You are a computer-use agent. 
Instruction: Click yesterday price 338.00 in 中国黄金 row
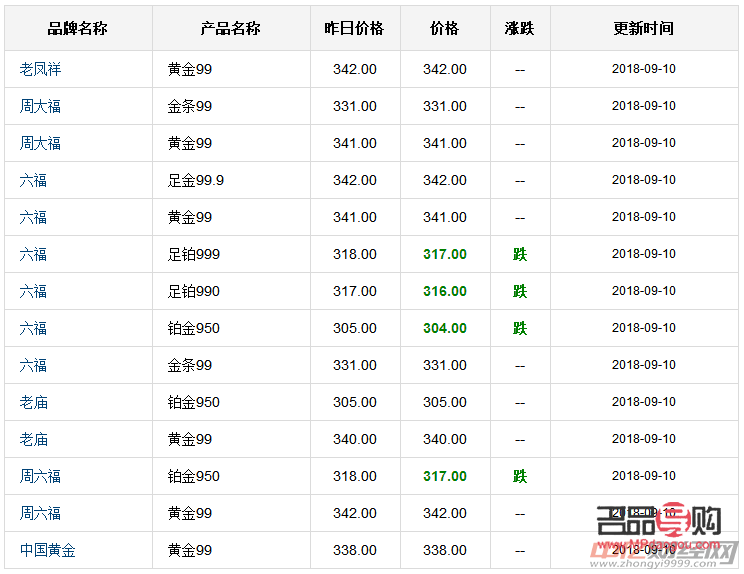(355, 550)
